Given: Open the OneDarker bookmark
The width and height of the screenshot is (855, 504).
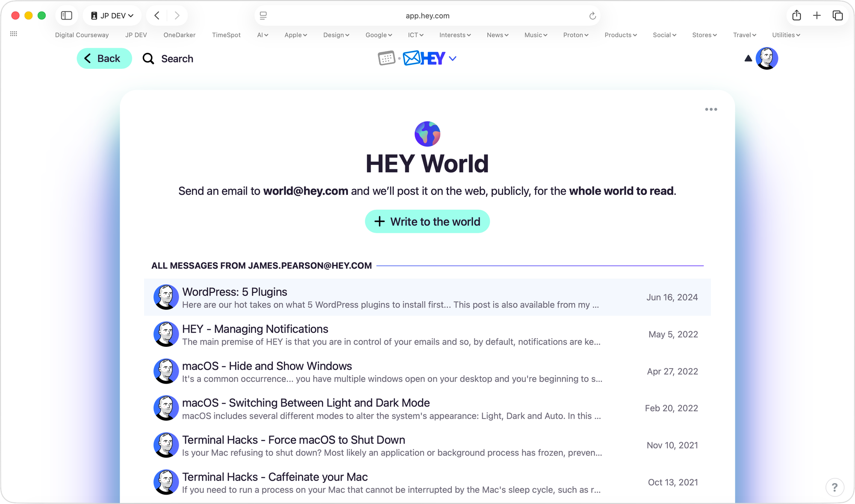Looking at the screenshot, I should pyautogui.click(x=180, y=35).
